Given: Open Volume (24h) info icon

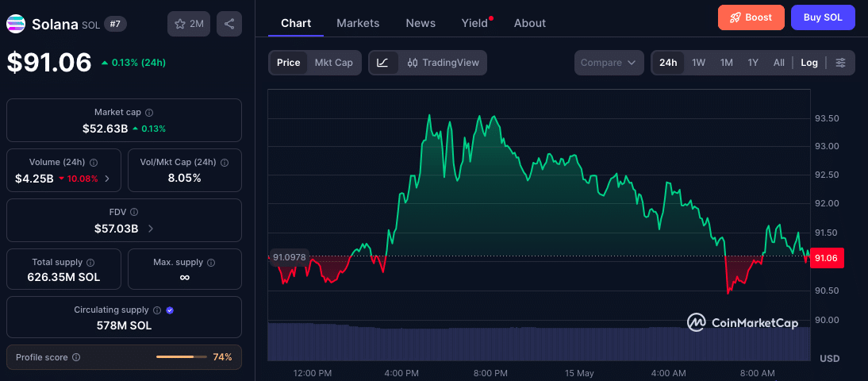Looking at the screenshot, I should (94, 163).
